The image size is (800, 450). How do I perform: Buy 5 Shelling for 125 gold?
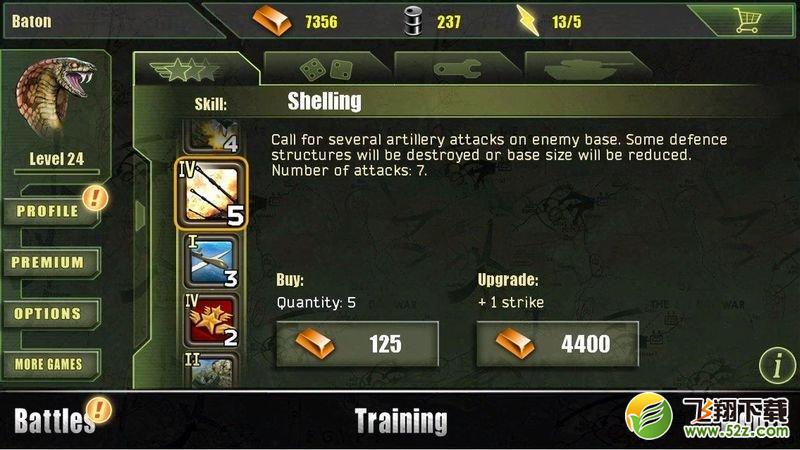[357, 344]
